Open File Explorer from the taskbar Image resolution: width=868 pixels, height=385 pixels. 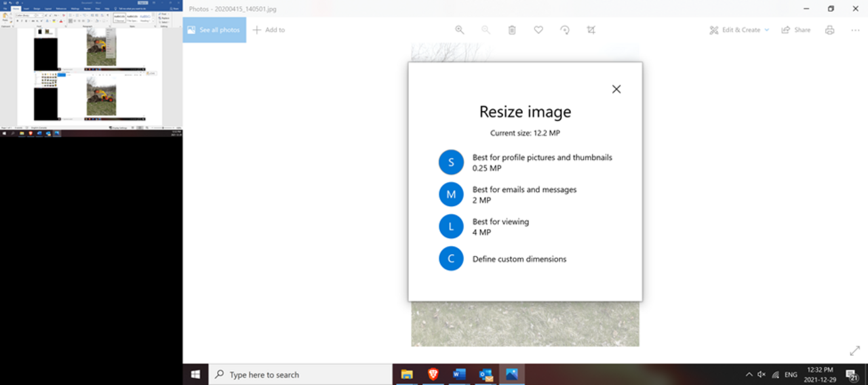tap(407, 374)
